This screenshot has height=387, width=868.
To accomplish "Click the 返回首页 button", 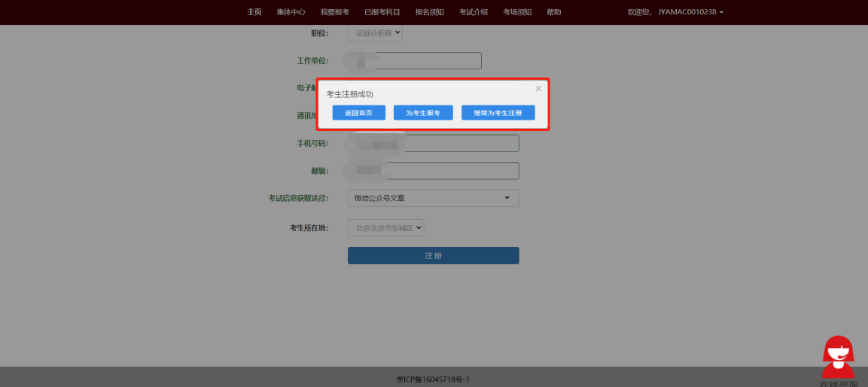I will click(x=358, y=112).
